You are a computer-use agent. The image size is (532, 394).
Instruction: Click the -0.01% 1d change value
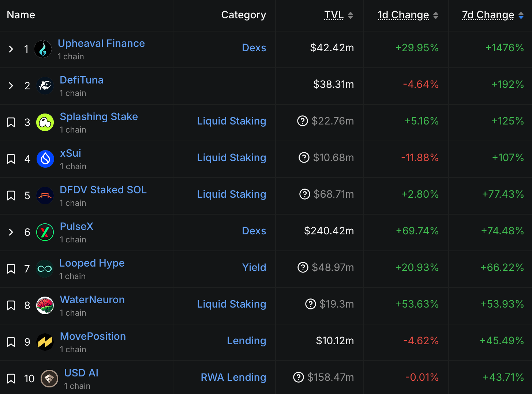pos(422,377)
